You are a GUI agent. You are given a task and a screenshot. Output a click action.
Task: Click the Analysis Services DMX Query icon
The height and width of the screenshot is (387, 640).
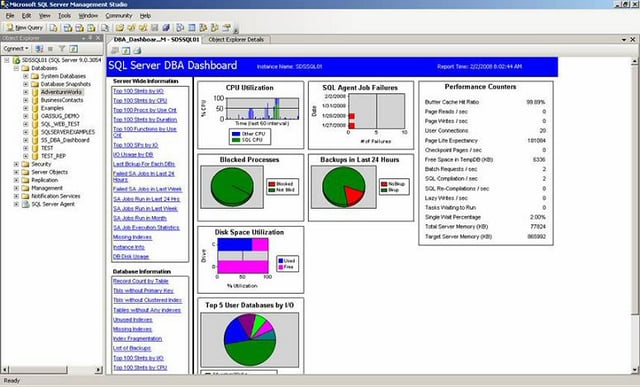pyautogui.click(x=80, y=28)
